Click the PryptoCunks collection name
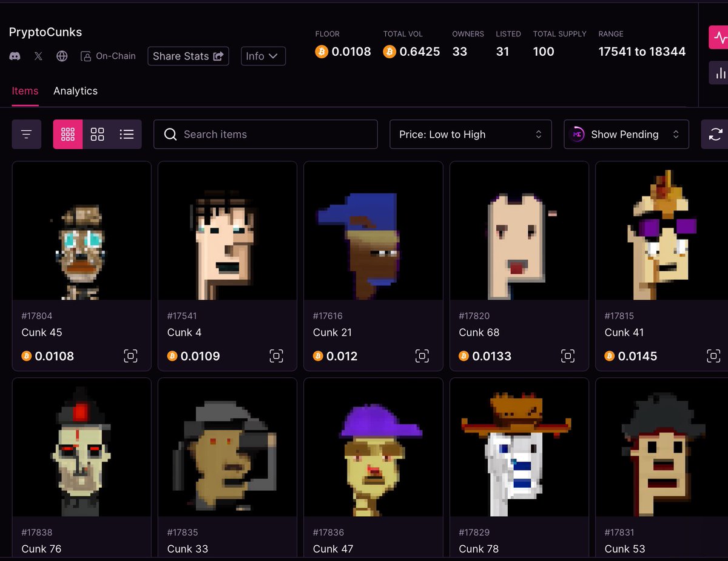 coord(45,32)
